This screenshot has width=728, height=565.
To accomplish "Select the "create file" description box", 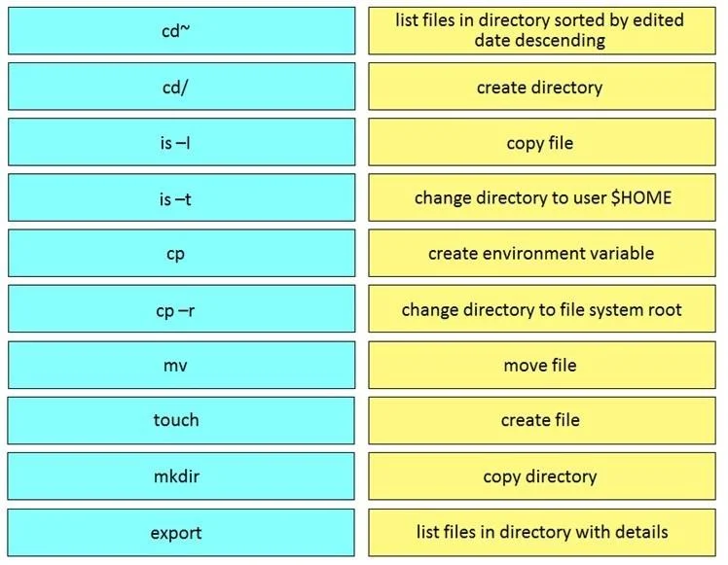I will (542, 421).
